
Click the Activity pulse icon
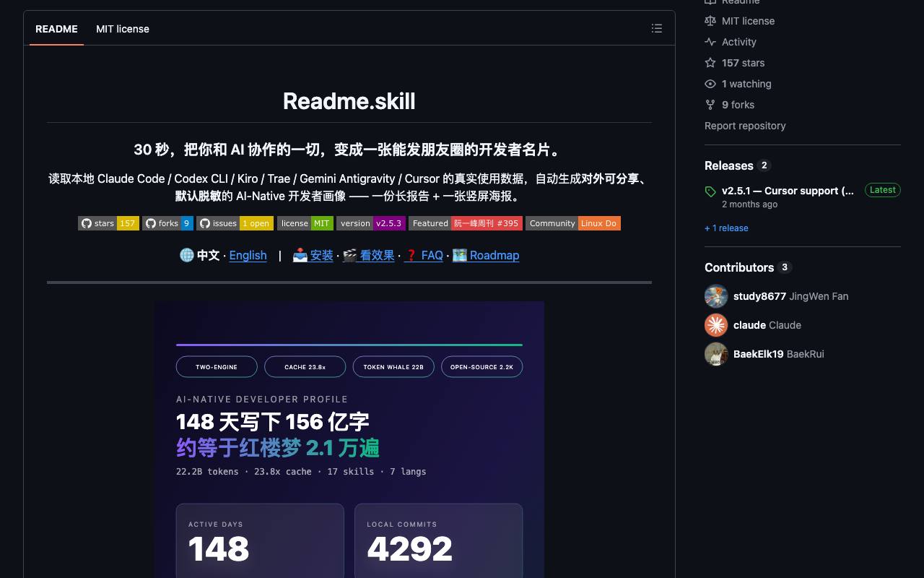coord(710,42)
